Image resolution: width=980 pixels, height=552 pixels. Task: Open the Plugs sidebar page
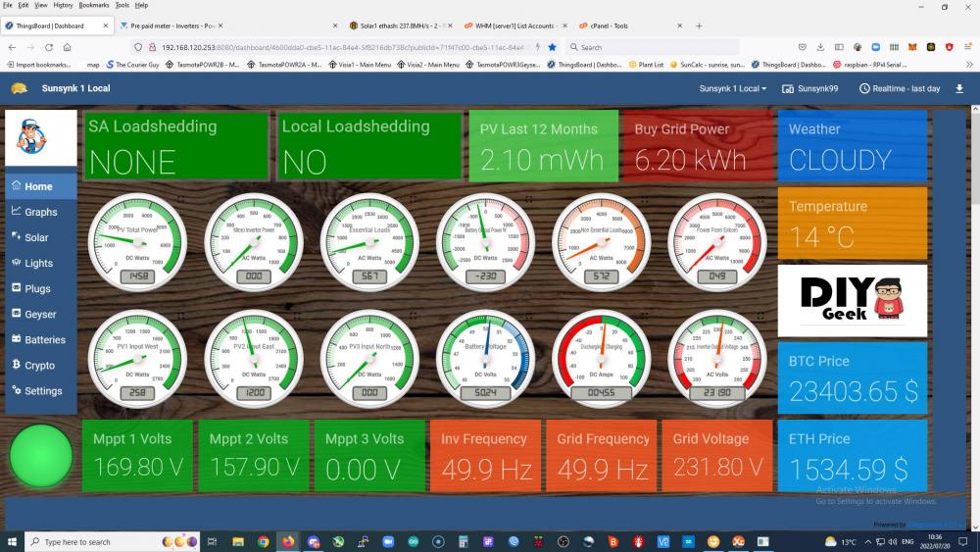(x=40, y=289)
